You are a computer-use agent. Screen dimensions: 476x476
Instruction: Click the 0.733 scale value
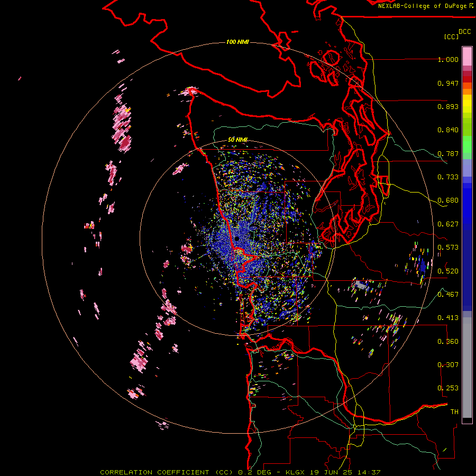tap(448, 177)
